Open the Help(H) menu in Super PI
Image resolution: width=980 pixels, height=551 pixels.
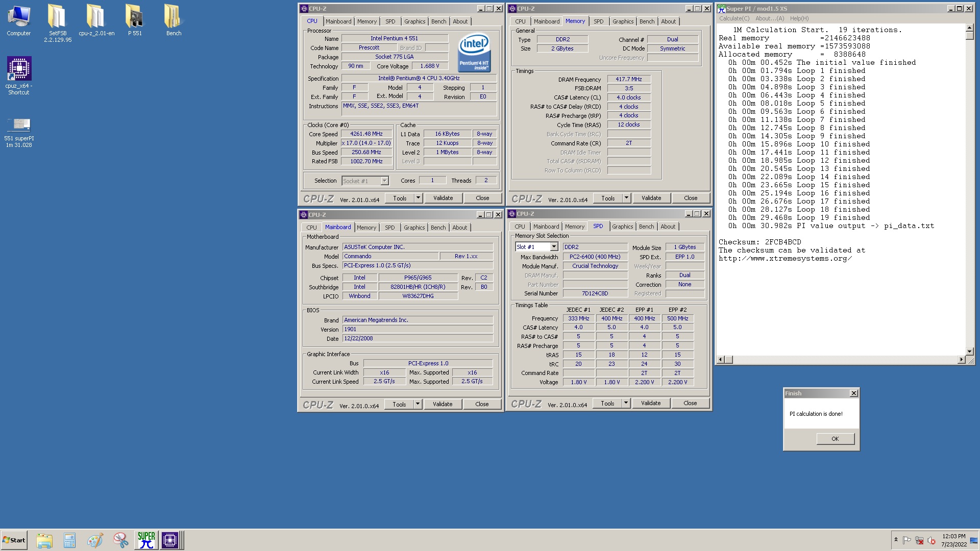pyautogui.click(x=799, y=18)
